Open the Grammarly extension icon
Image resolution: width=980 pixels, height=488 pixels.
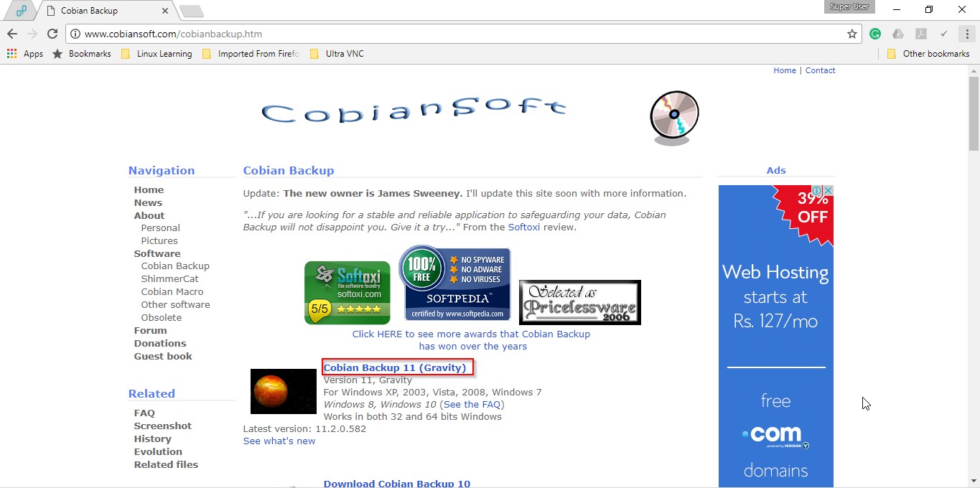(874, 34)
